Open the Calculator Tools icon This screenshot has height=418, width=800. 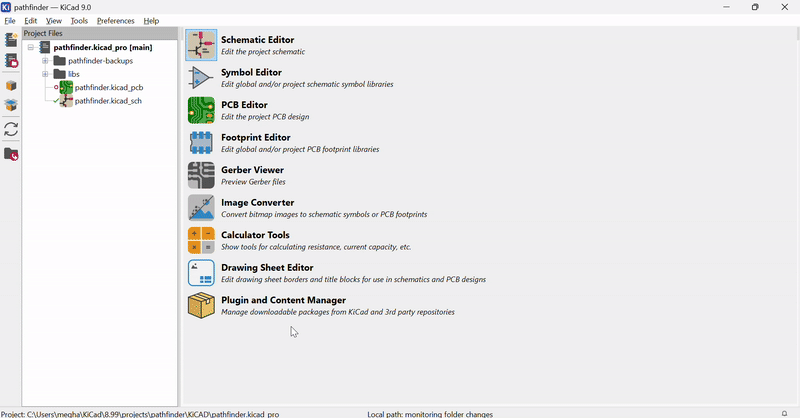click(201, 240)
